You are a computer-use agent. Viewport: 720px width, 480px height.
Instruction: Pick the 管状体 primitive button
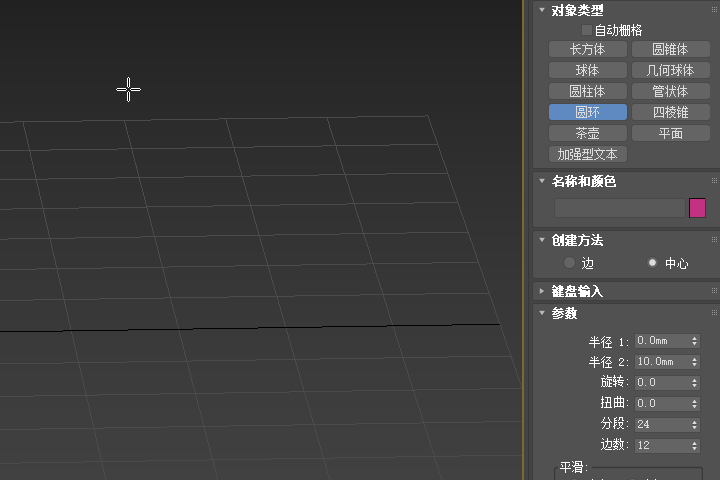671,91
